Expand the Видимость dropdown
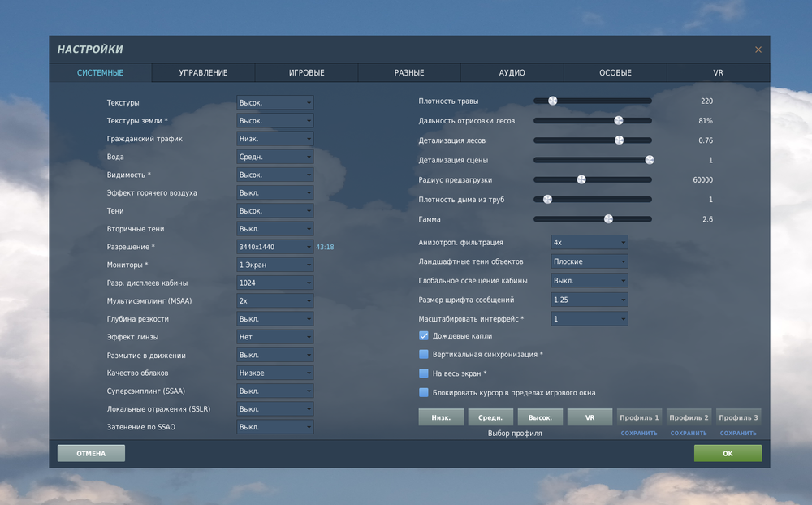This screenshot has width=812, height=505. [x=275, y=175]
